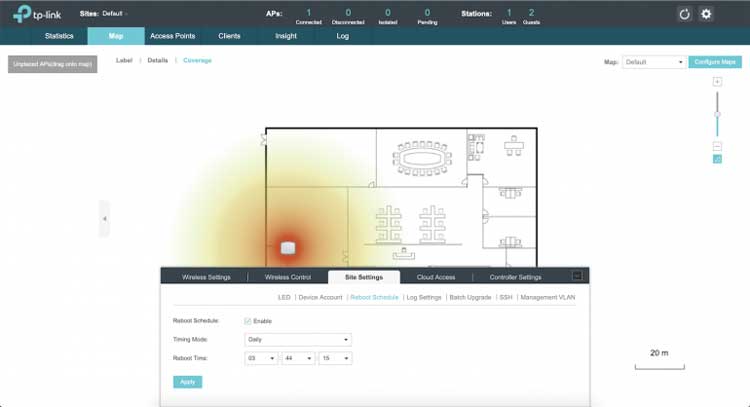This screenshot has width=750, height=407.
Task: Open the Wireless Settings tab
Action: pos(205,277)
